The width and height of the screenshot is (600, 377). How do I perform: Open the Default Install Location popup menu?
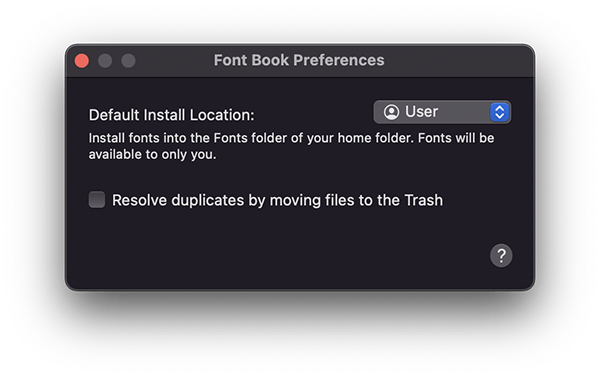pos(442,112)
